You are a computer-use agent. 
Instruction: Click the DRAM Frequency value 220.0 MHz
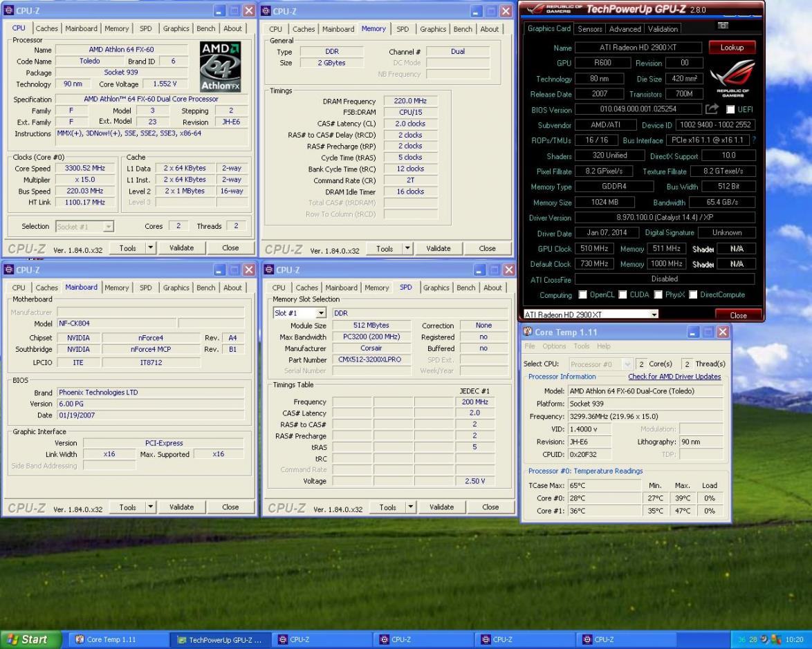point(410,101)
